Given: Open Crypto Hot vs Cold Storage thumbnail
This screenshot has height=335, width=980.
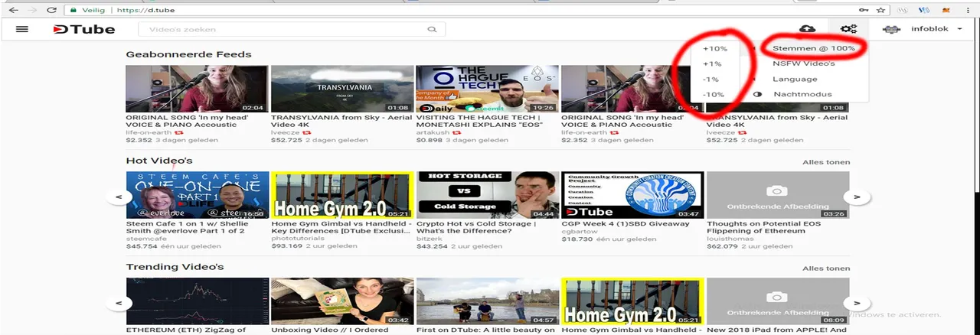Looking at the screenshot, I should click(x=487, y=195).
